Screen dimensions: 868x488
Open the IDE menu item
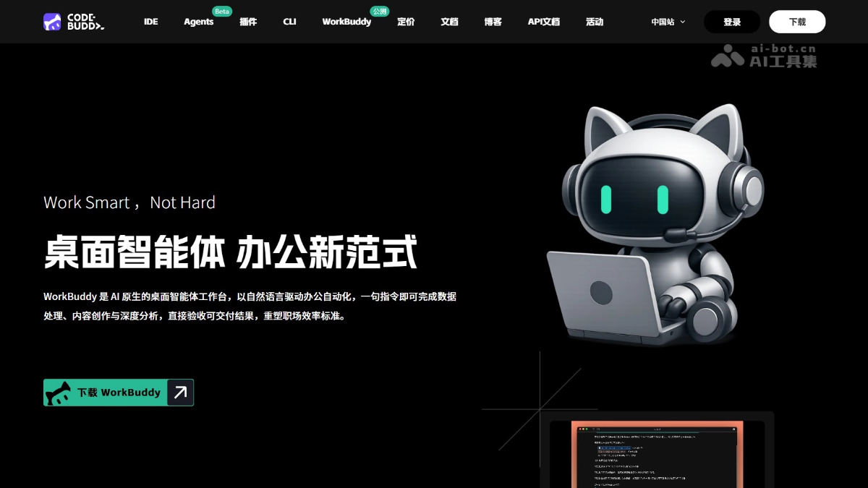tap(150, 22)
